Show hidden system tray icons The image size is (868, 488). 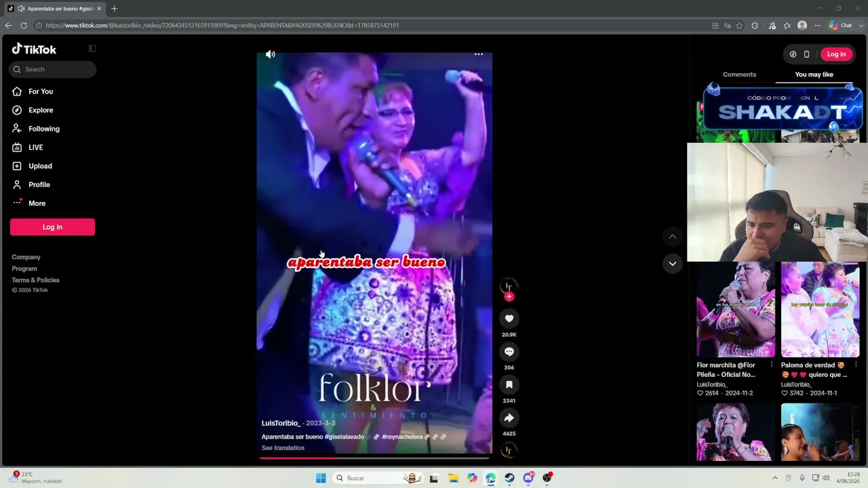[775, 478]
